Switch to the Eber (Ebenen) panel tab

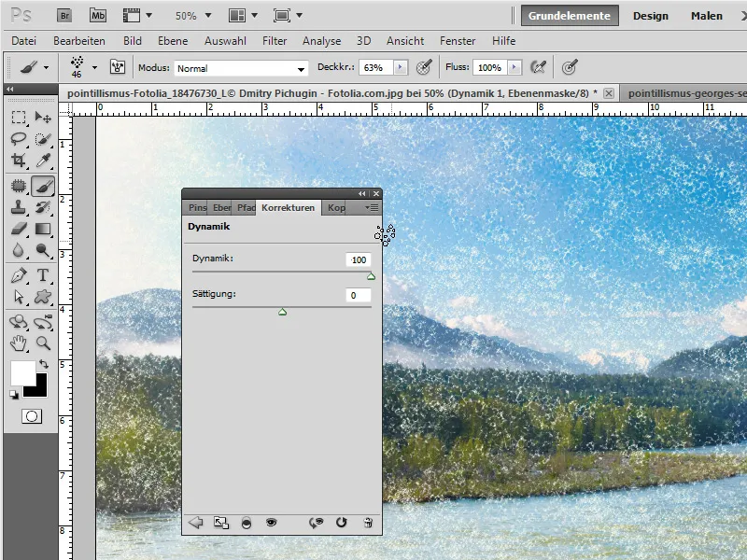click(221, 208)
